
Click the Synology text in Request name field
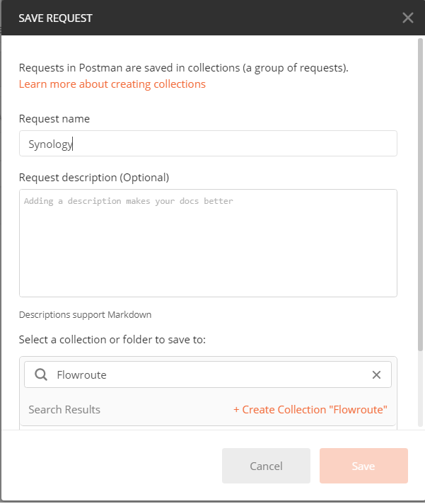(51, 144)
